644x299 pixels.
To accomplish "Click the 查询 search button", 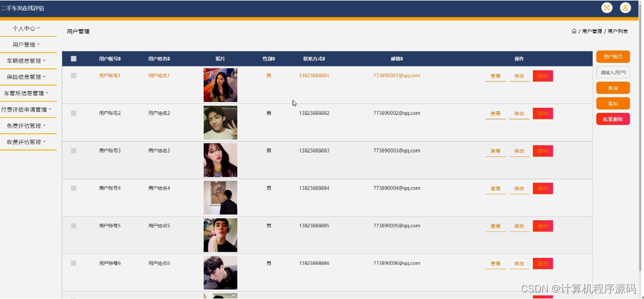I will coord(613,88).
